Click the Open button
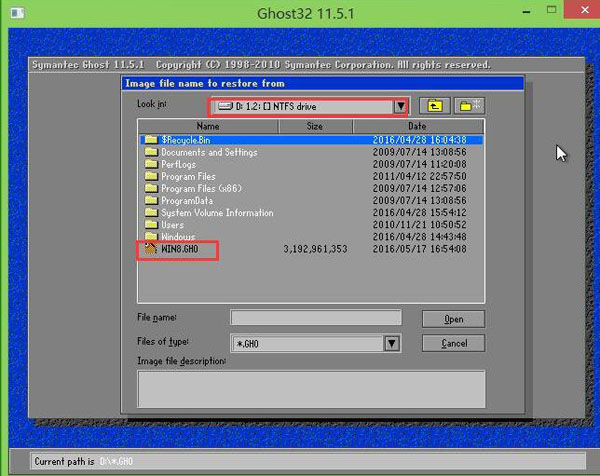The height and width of the screenshot is (476, 600). pos(453,319)
